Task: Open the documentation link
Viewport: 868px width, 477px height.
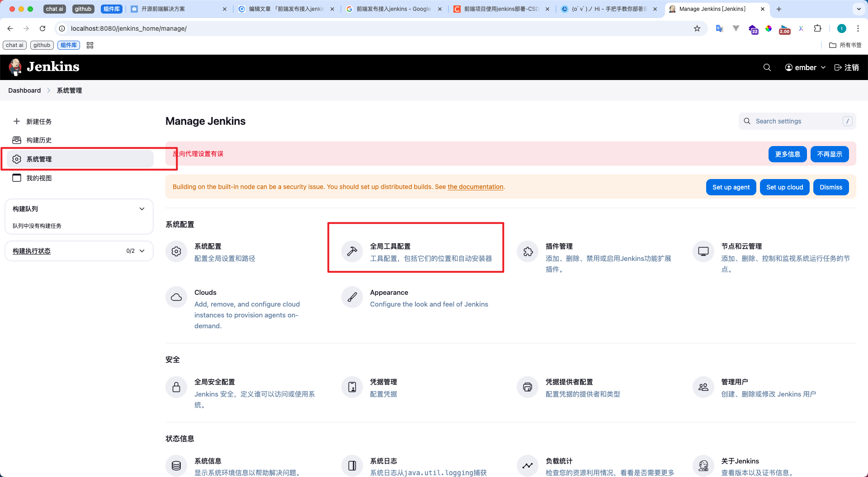Action: (476, 187)
